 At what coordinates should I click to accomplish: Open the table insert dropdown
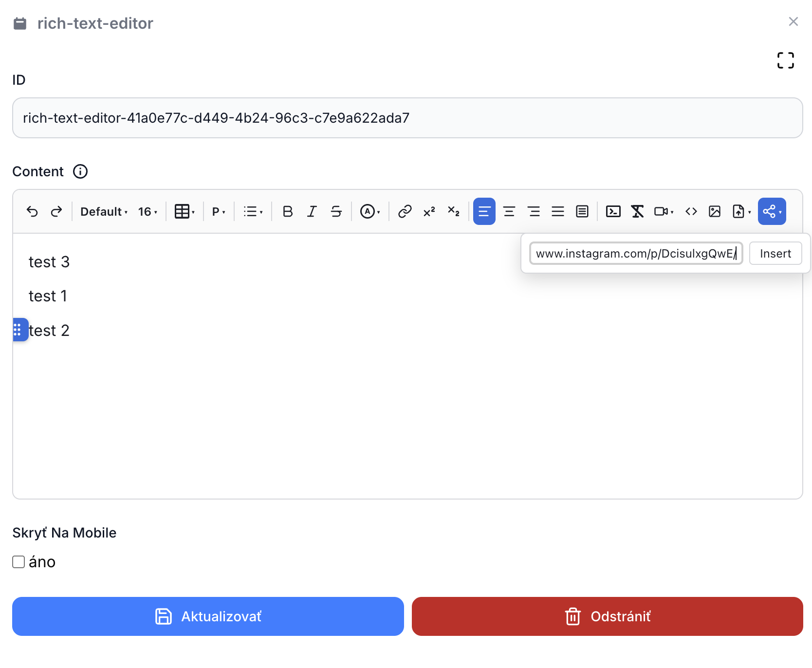[x=185, y=211]
